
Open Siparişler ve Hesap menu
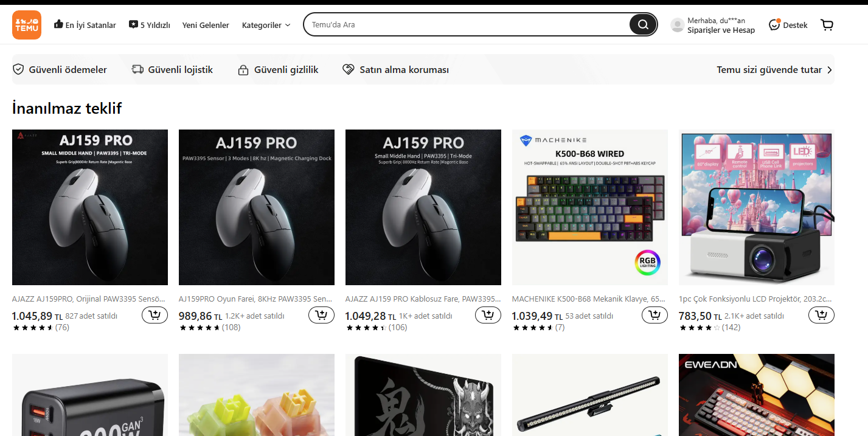pyautogui.click(x=721, y=30)
